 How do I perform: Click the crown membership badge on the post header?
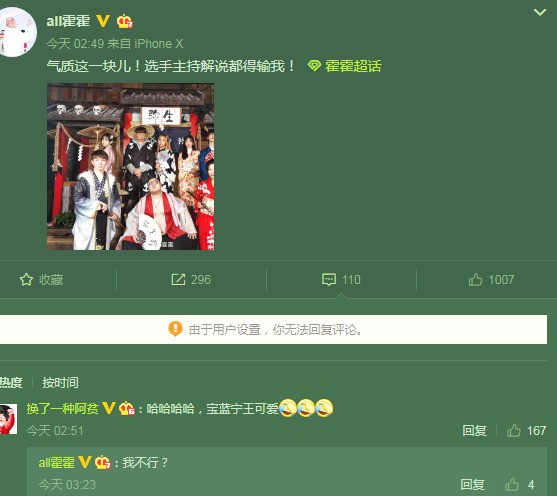tap(125, 21)
